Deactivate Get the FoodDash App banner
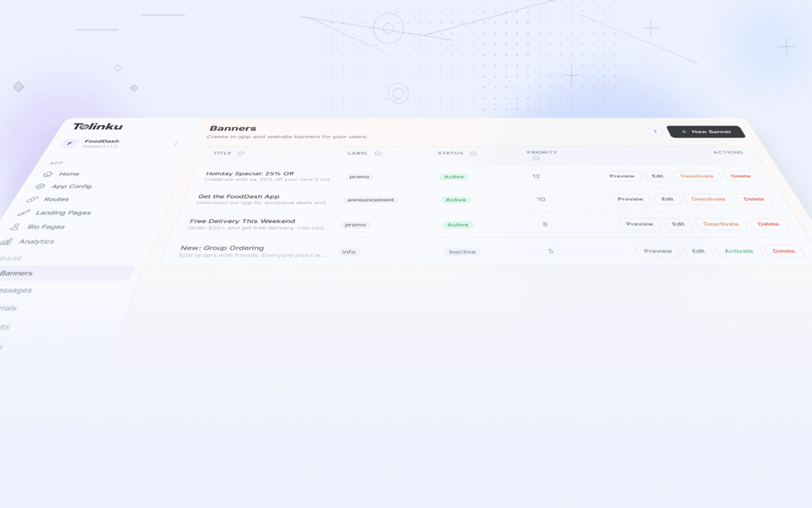 tap(708, 199)
